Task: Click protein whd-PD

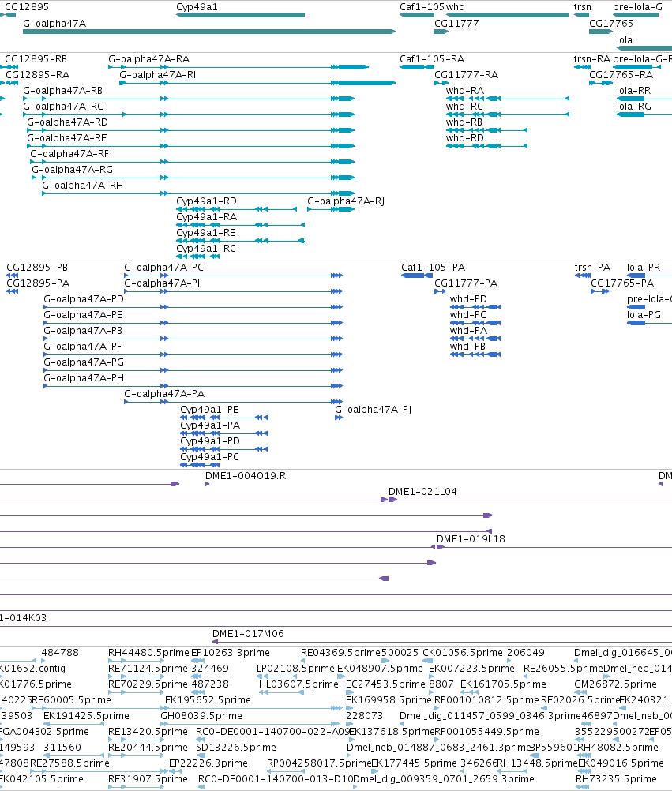Action: (469, 299)
